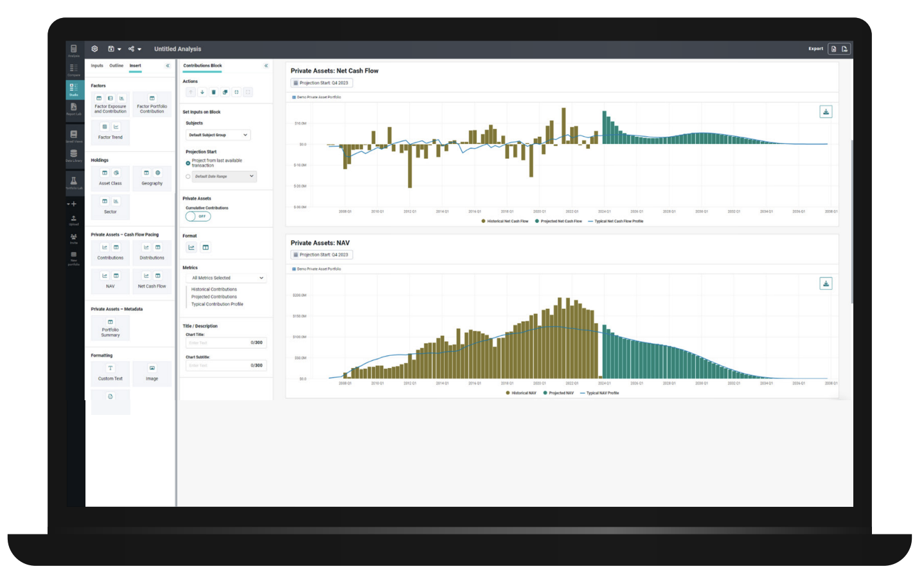Switch Format to table view icon
This screenshot has height=573, width=924.
206,247
